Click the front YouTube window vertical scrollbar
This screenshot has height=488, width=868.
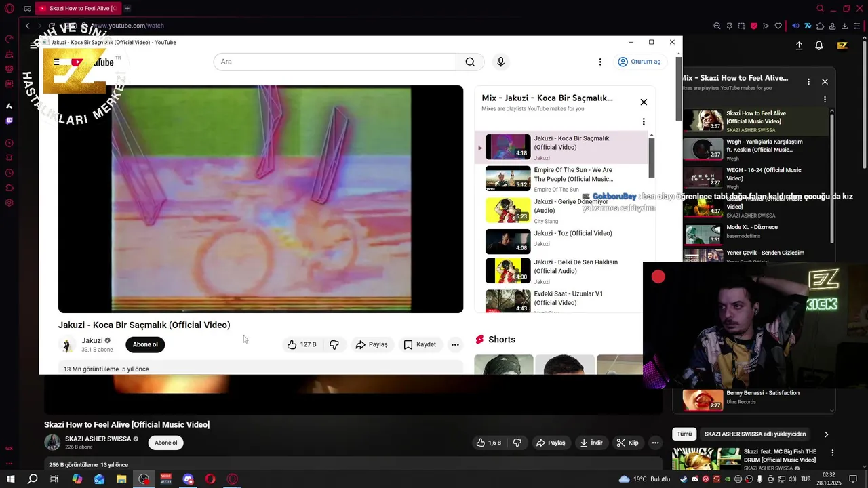point(678,88)
